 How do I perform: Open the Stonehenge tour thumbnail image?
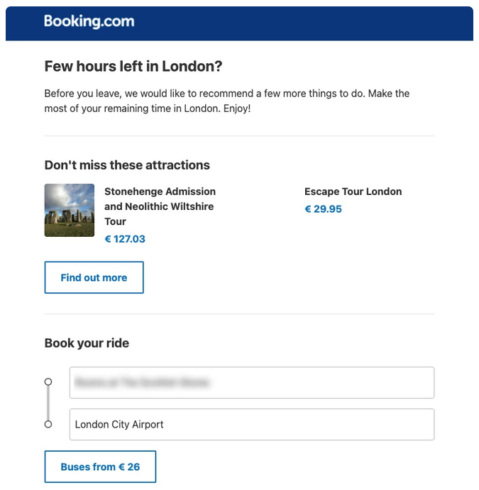(x=69, y=210)
